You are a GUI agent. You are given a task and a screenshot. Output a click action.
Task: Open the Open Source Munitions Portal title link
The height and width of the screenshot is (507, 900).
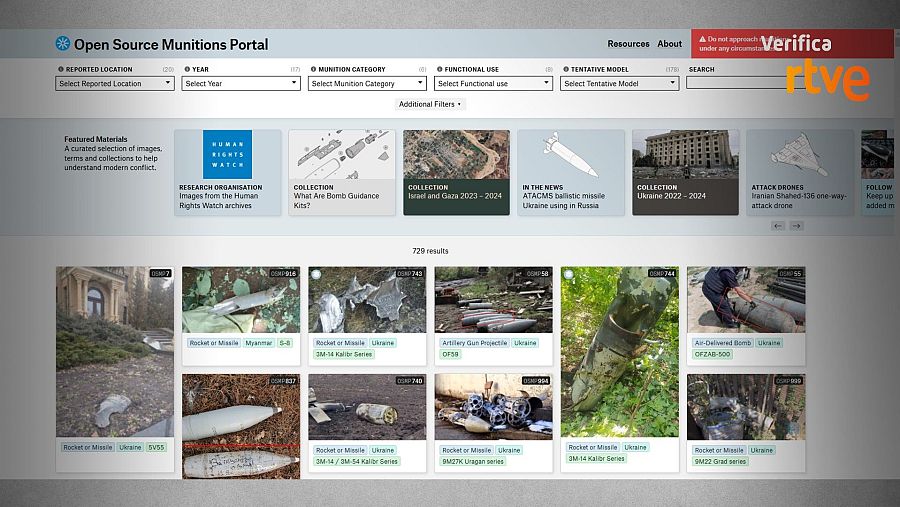click(171, 44)
